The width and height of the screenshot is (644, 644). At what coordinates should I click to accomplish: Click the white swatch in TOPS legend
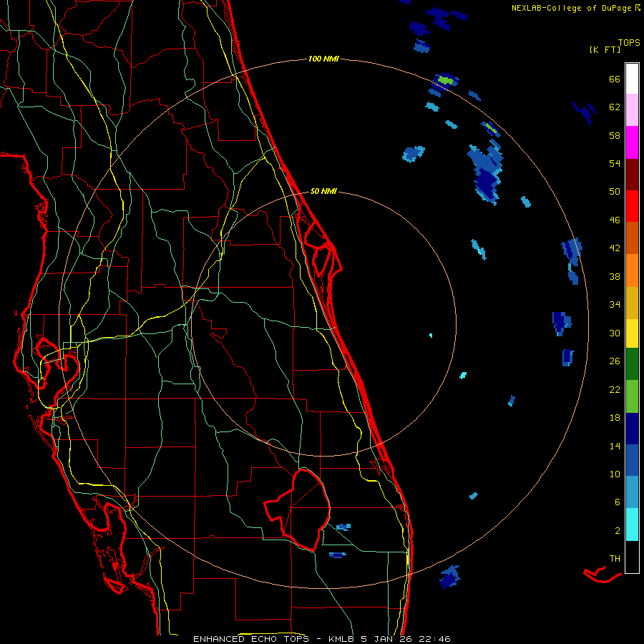pyautogui.click(x=632, y=79)
